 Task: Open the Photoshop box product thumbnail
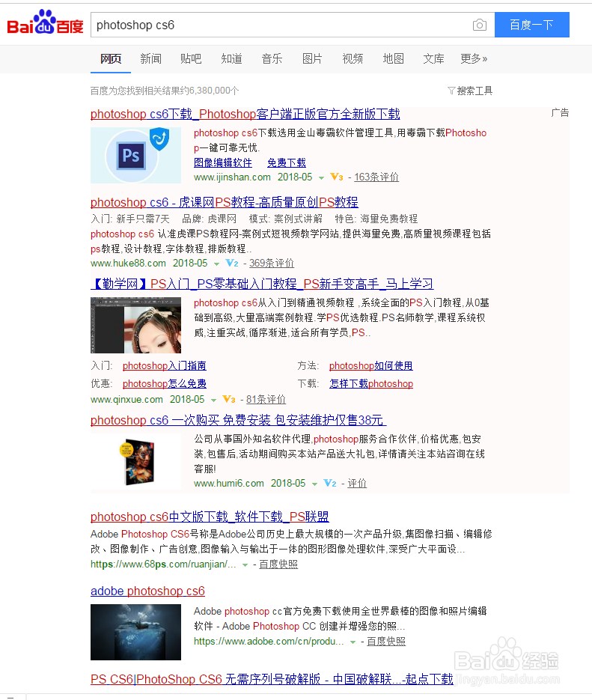point(135,463)
